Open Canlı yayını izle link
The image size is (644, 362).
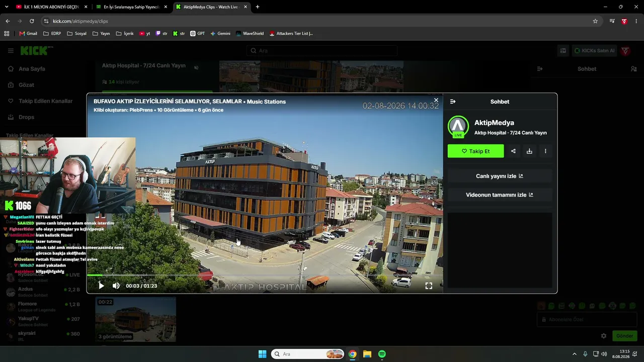(500, 176)
